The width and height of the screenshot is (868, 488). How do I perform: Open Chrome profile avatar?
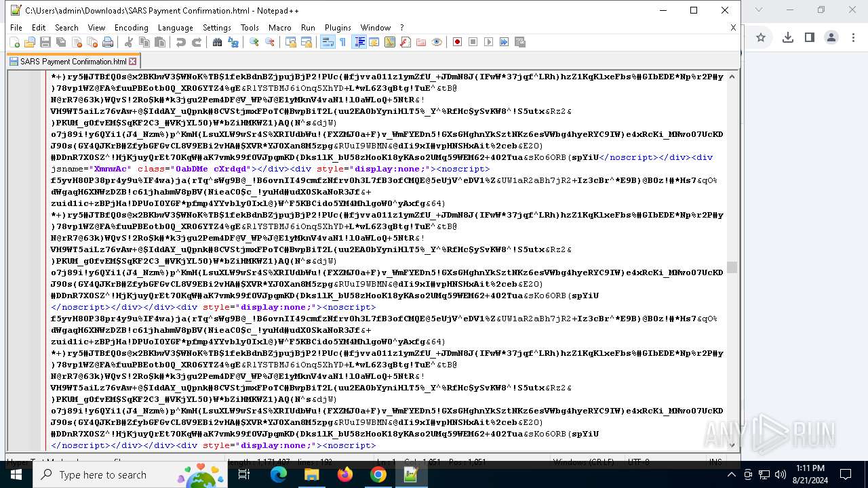pyautogui.click(x=831, y=37)
